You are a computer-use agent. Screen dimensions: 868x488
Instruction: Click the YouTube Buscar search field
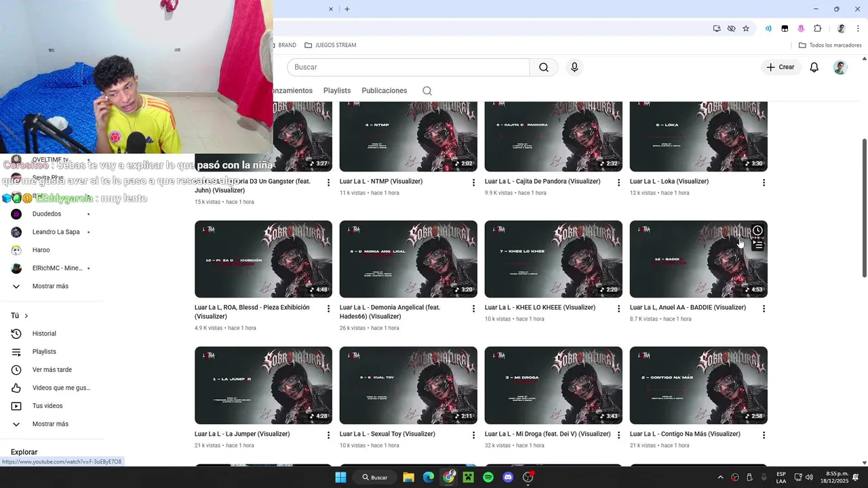coord(408,67)
